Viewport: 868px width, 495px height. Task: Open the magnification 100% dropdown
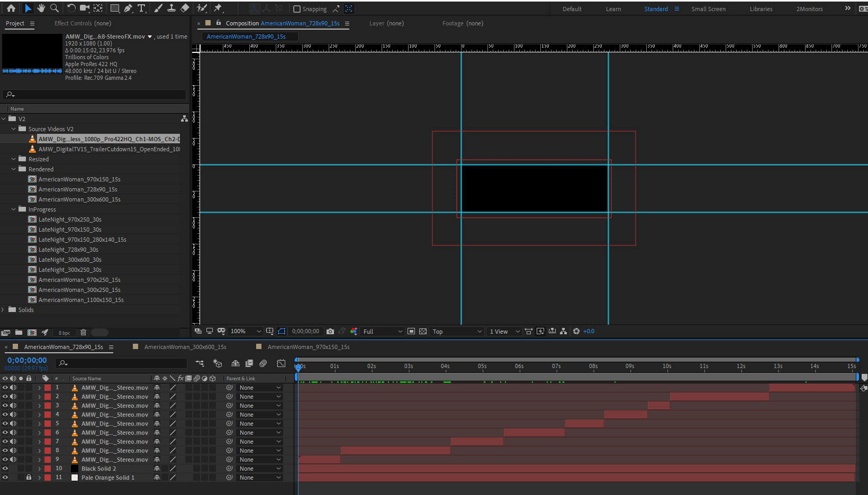pos(246,332)
